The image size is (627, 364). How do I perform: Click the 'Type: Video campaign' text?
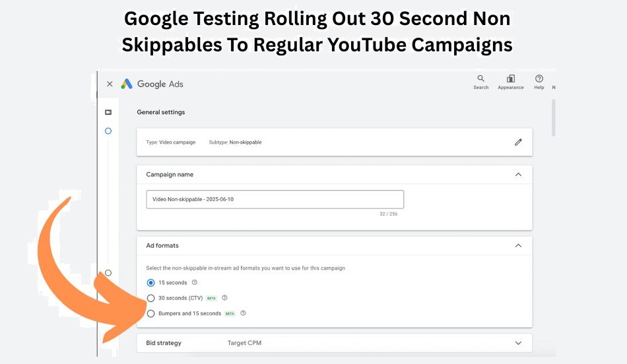coord(171,142)
